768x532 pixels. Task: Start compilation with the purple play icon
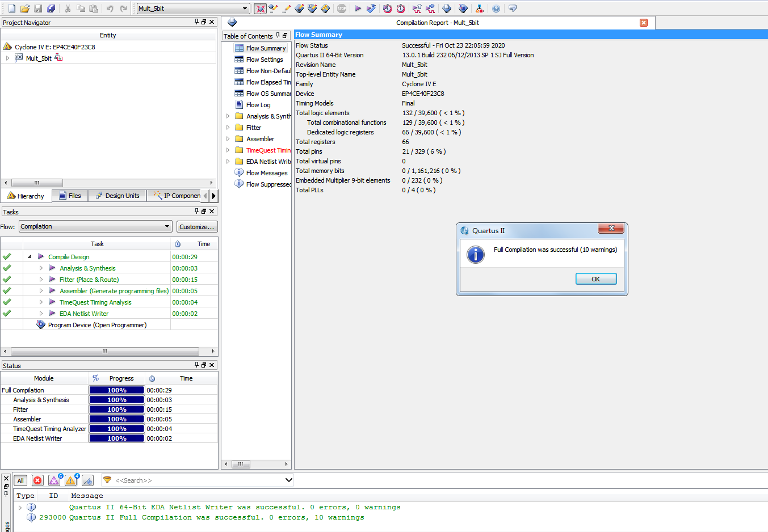358,9
